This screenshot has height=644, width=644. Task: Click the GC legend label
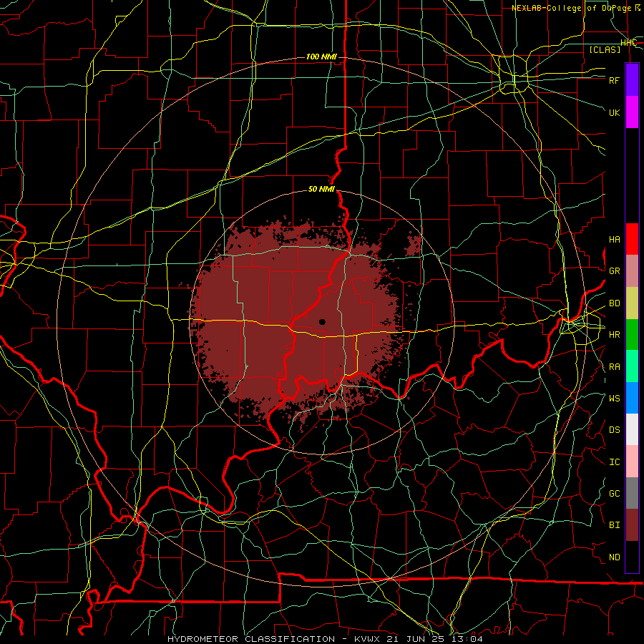pos(614,494)
